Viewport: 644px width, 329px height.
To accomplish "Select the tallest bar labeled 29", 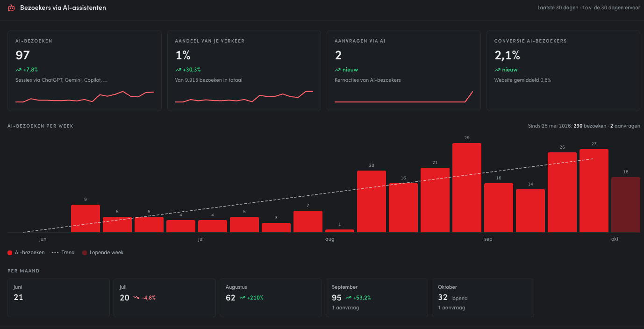I will [467, 188].
